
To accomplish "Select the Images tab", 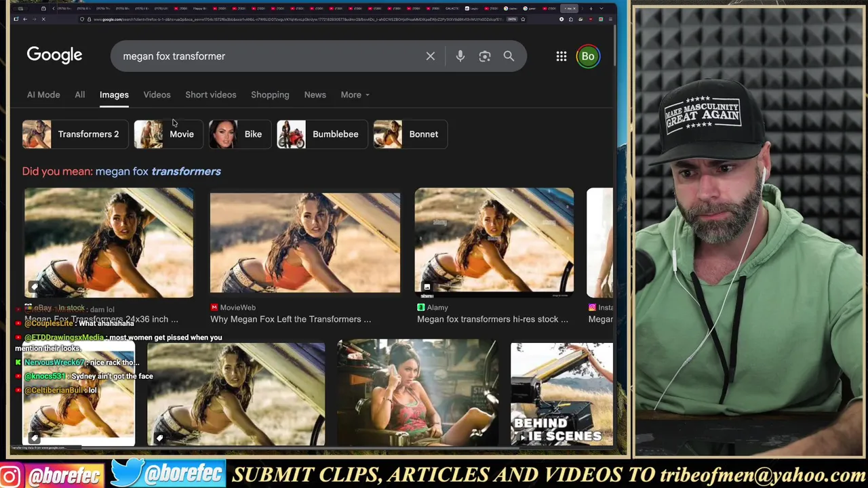I will (114, 95).
